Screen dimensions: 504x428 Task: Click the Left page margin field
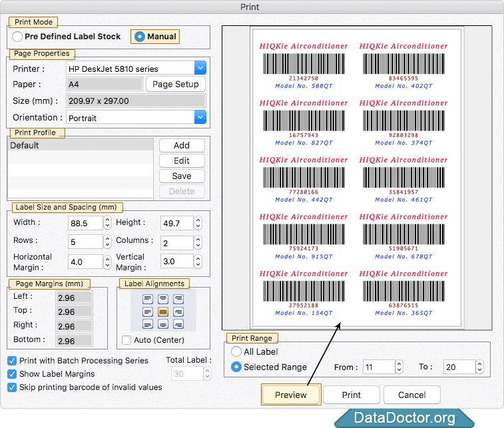tap(75, 298)
